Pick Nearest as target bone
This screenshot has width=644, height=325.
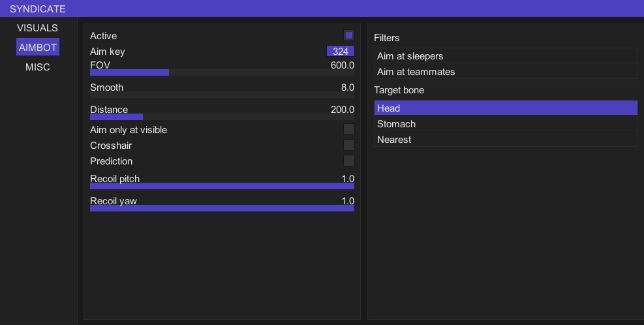tap(506, 140)
